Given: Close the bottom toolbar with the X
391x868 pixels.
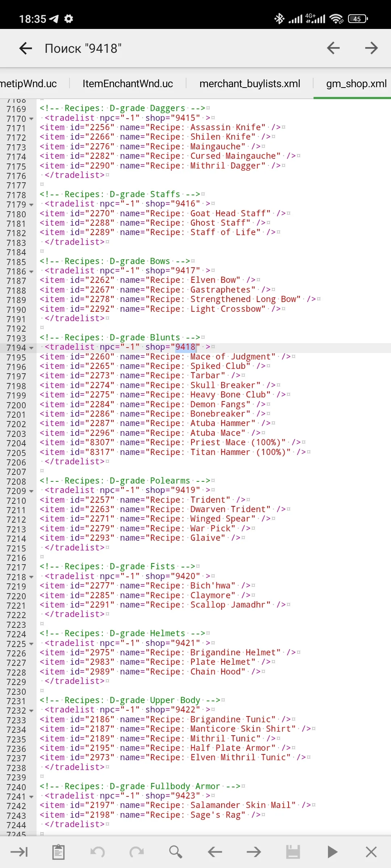Looking at the screenshot, I should (371, 852).
